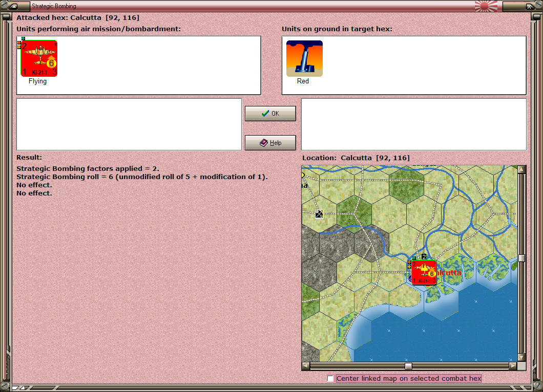543x392 pixels.
Task: Click the window menu icon beside Strategic Bombing
Action: pyautogui.click(x=13, y=6)
